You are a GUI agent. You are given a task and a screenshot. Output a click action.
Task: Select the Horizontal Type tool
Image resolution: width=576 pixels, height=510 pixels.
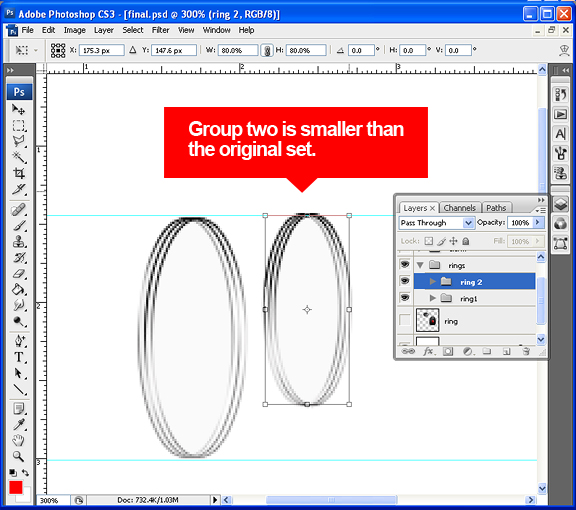(x=19, y=357)
